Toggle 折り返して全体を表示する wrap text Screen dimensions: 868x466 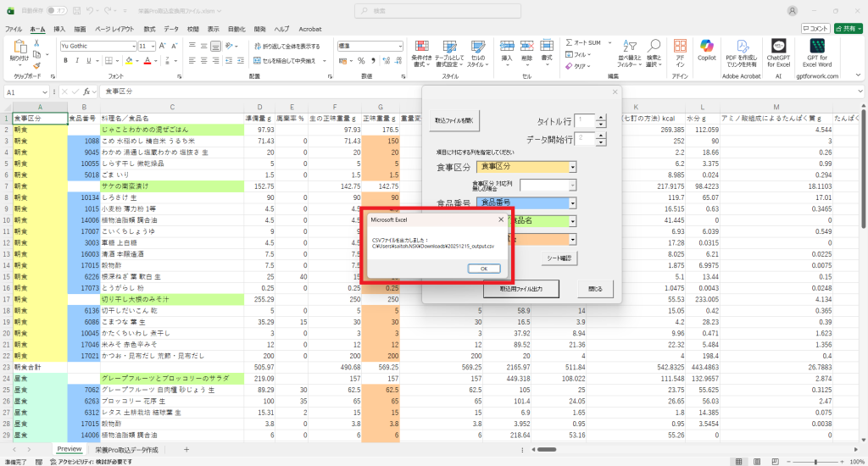click(287, 46)
